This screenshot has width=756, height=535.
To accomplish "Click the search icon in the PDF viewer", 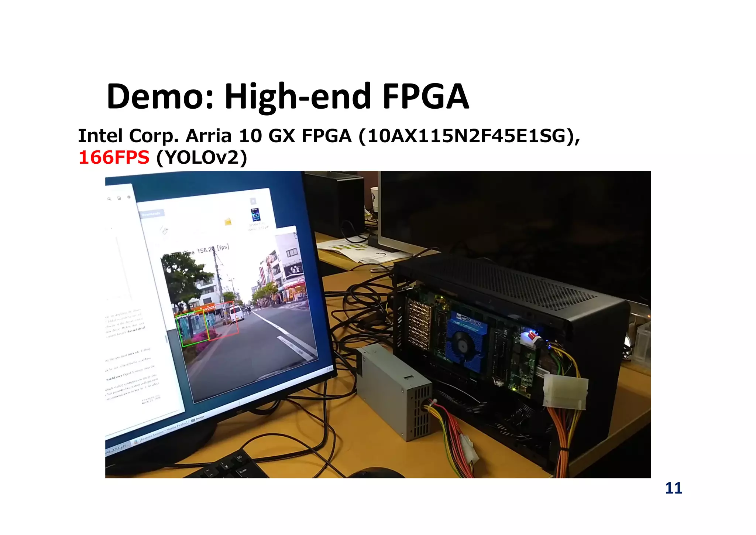I will (x=109, y=199).
